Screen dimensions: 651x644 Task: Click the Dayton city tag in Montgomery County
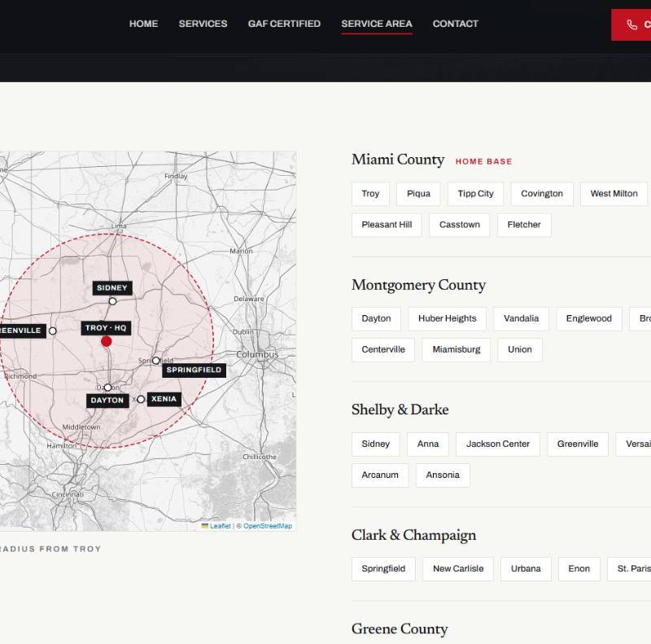376,319
